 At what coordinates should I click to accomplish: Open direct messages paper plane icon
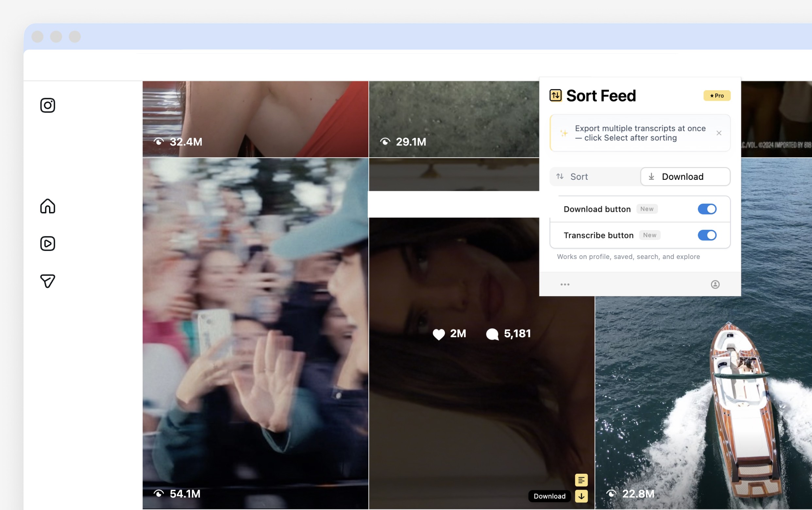47,281
